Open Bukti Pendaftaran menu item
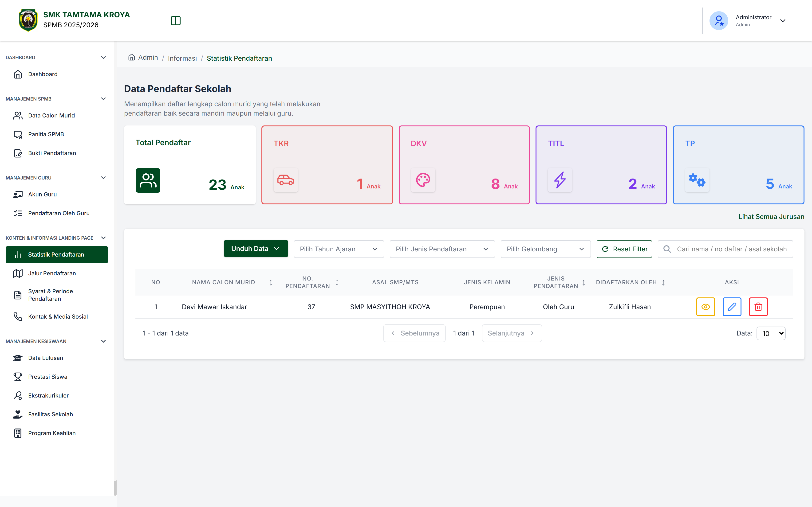 pyautogui.click(x=57, y=153)
